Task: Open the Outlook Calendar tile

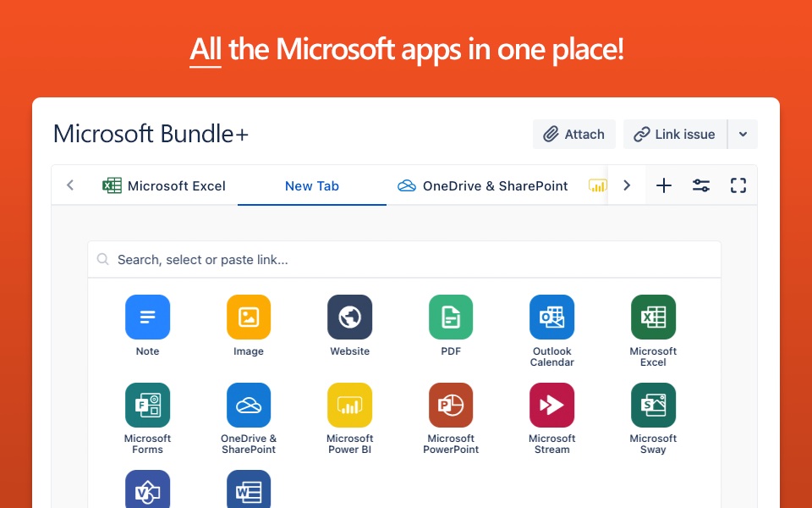Action: click(x=552, y=317)
